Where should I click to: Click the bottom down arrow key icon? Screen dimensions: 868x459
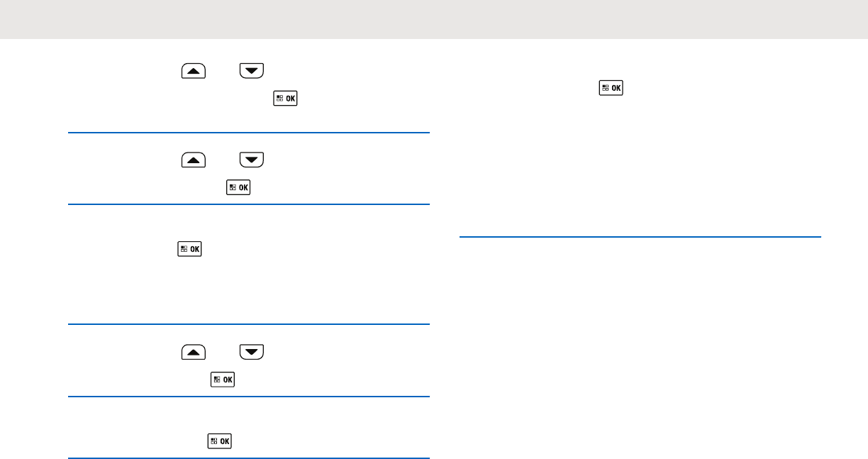[x=252, y=352]
